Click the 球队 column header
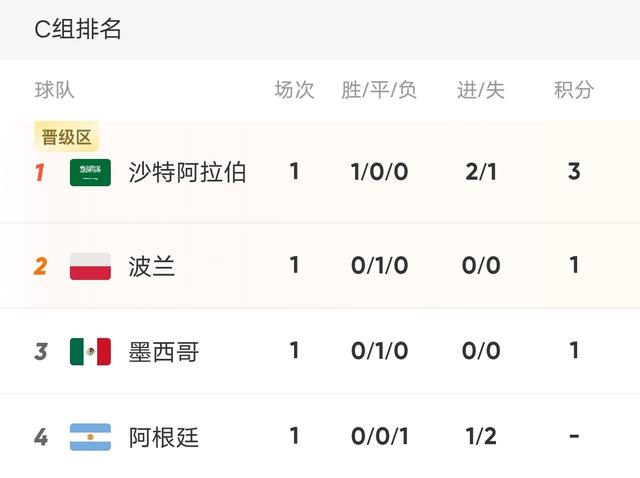 pos(54,90)
